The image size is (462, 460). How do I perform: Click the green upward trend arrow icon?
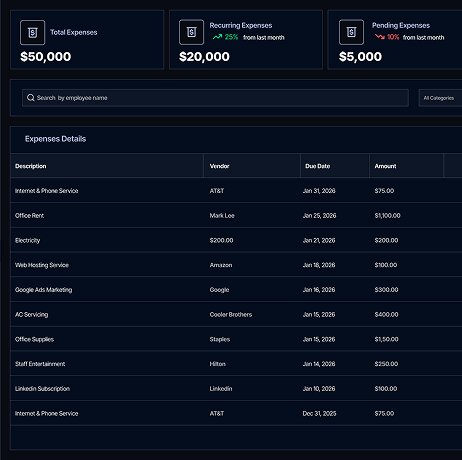pos(217,37)
